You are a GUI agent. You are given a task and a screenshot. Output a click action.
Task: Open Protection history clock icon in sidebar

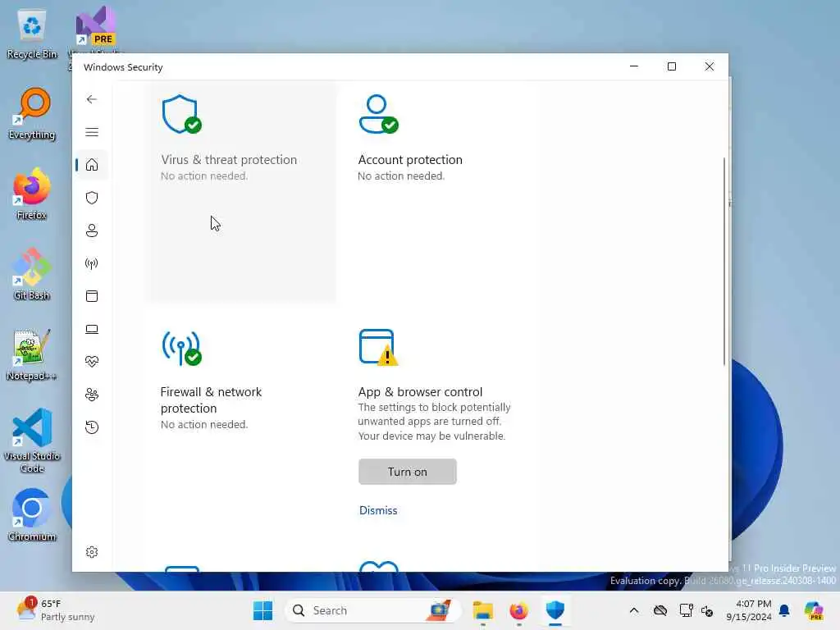pos(92,427)
